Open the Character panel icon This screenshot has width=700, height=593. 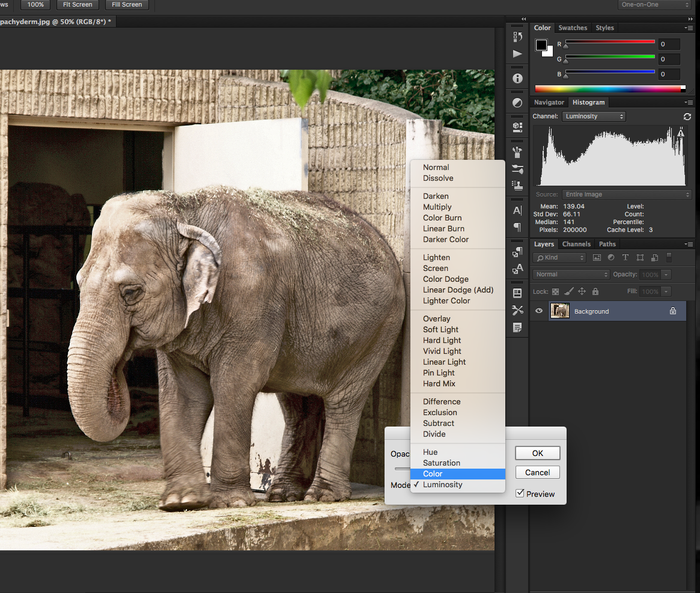click(517, 210)
